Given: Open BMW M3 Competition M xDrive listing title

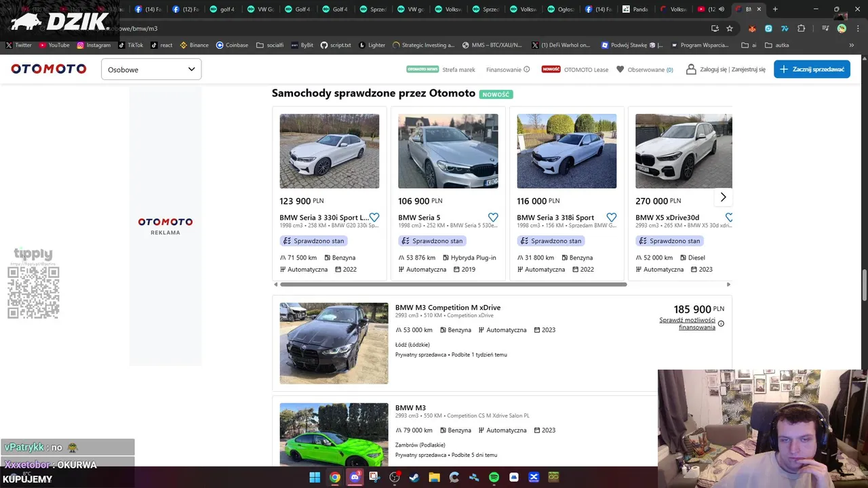Looking at the screenshot, I should point(448,308).
